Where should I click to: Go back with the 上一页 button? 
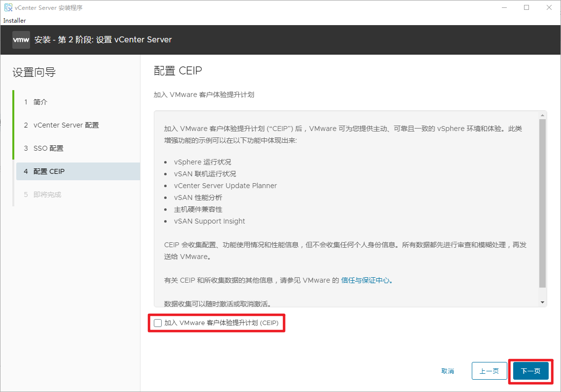[489, 371]
